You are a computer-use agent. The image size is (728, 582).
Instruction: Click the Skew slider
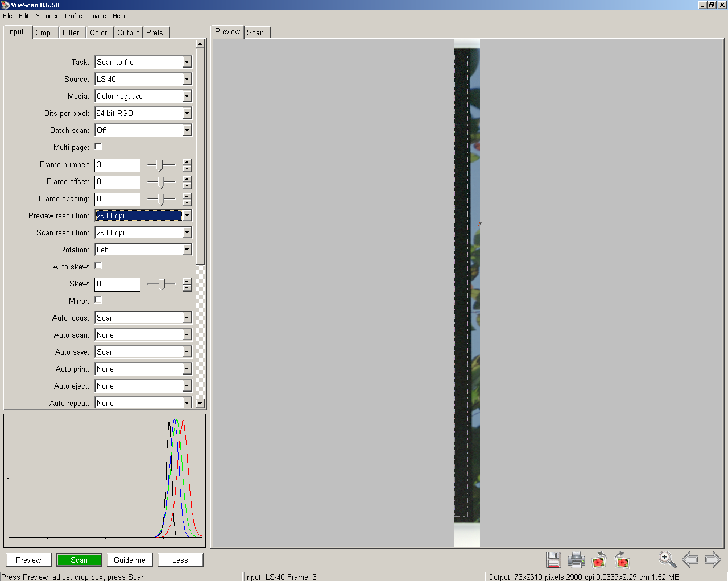click(161, 284)
